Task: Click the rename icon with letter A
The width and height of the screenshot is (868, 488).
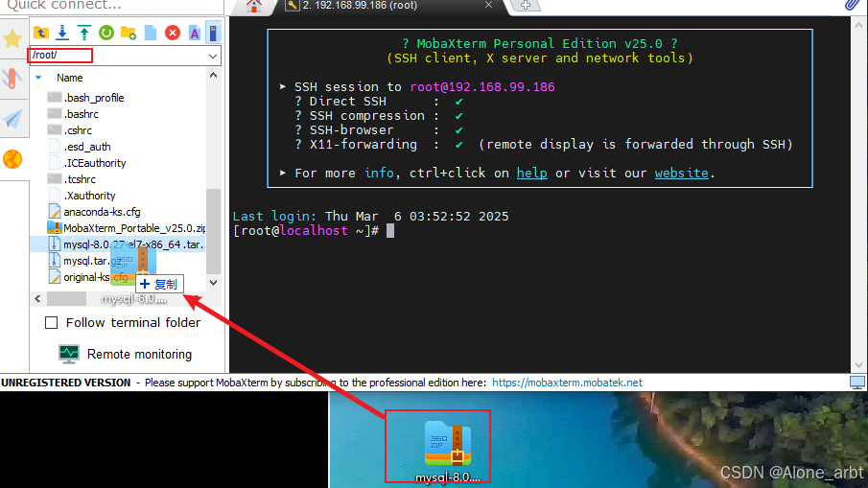Action: [x=195, y=33]
